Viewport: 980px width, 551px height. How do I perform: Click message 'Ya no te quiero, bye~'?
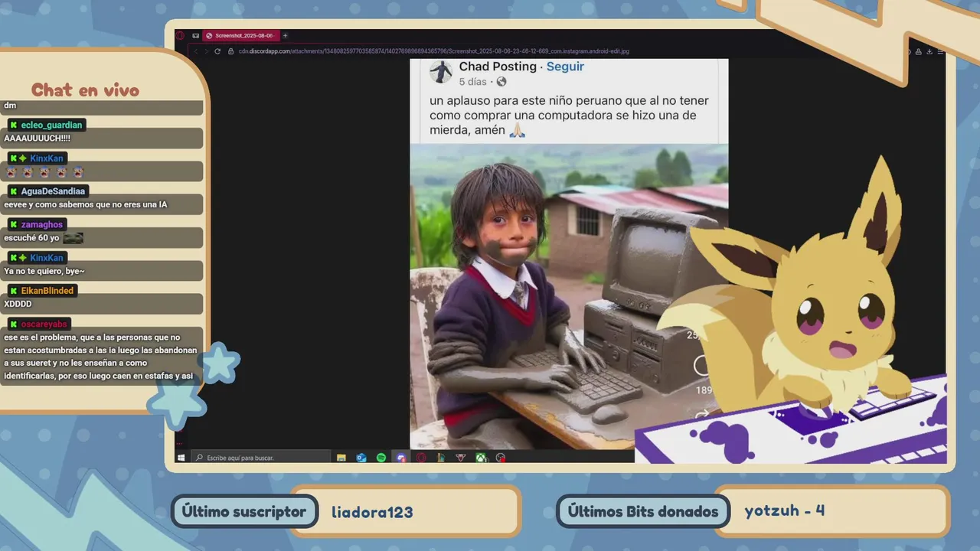pos(44,271)
